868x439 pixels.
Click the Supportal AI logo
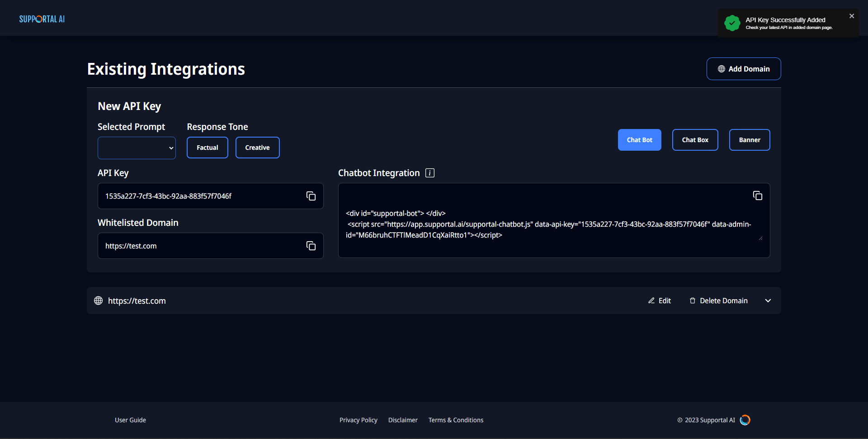coord(42,19)
